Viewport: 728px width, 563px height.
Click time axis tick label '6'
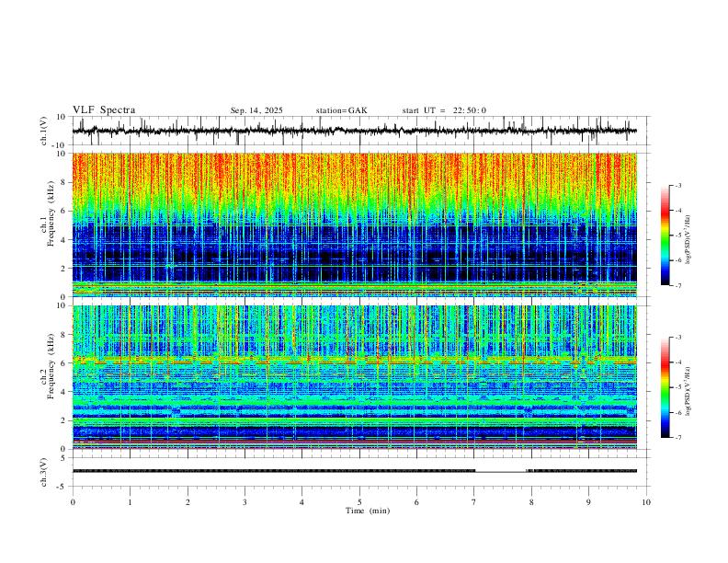point(416,502)
